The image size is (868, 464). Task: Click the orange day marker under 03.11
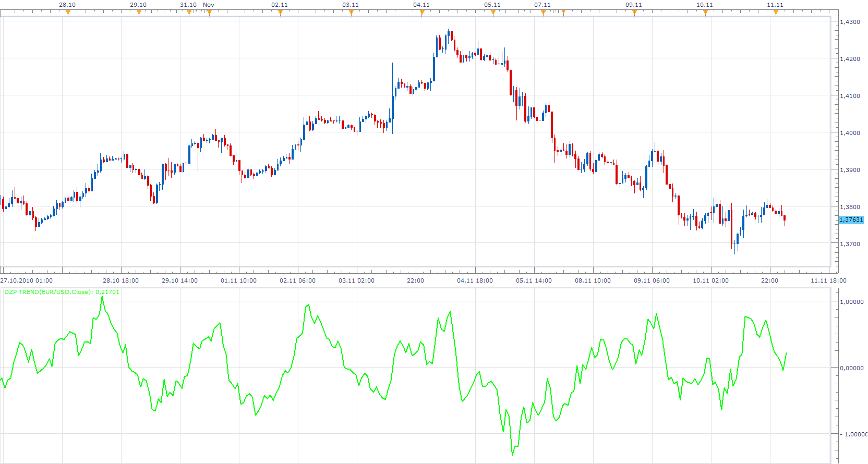pos(351,13)
